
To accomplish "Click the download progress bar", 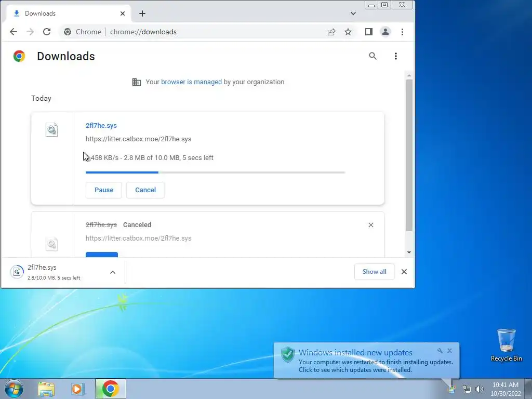I will [x=216, y=172].
